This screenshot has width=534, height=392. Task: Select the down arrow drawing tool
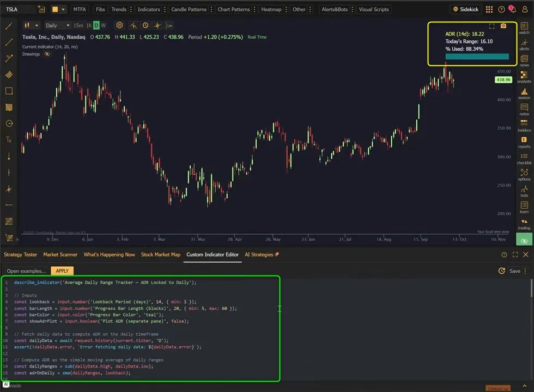(x=9, y=156)
